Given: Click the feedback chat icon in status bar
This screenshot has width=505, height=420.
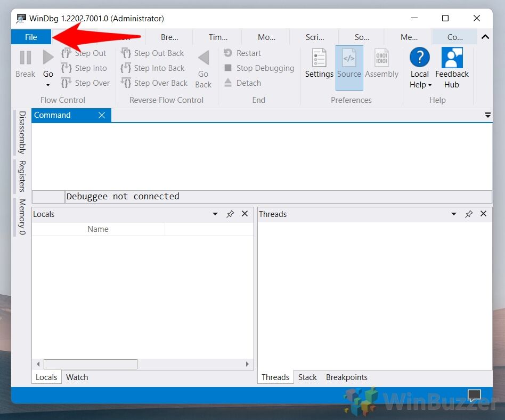Looking at the screenshot, I should tap(475, 395).
